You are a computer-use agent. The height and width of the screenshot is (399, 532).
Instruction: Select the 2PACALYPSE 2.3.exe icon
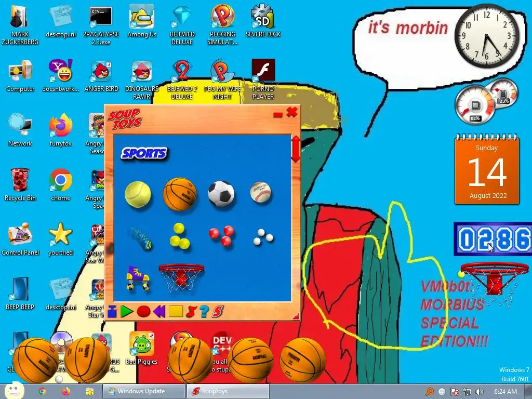click(101, 24)
